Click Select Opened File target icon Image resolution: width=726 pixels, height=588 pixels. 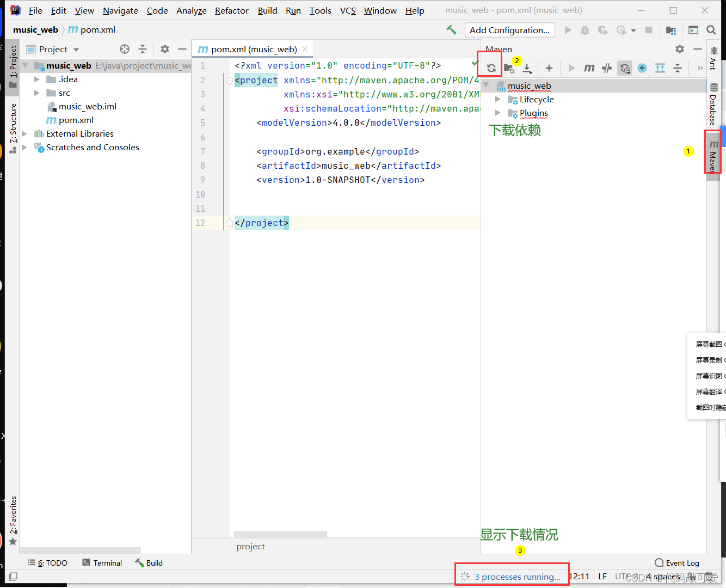[x=125, y=49]
